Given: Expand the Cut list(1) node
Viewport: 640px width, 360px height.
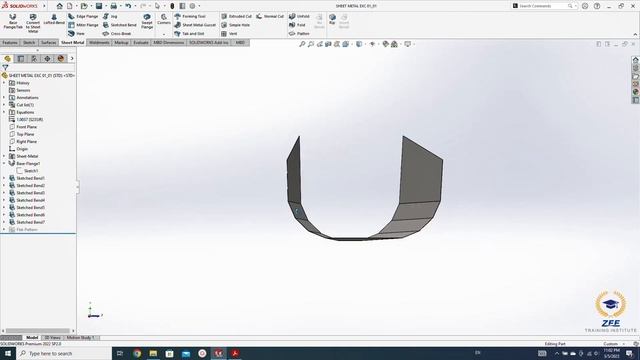Looking at the screenshot, I should pyautogui.click(x=4, y=105).
